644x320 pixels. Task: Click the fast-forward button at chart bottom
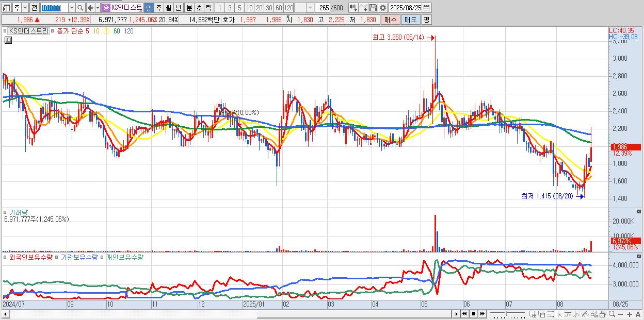482,314
